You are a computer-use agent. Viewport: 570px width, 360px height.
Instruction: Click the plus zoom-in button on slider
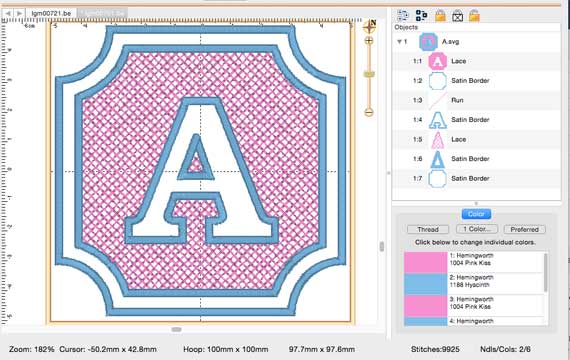click(x=369, y=40)
